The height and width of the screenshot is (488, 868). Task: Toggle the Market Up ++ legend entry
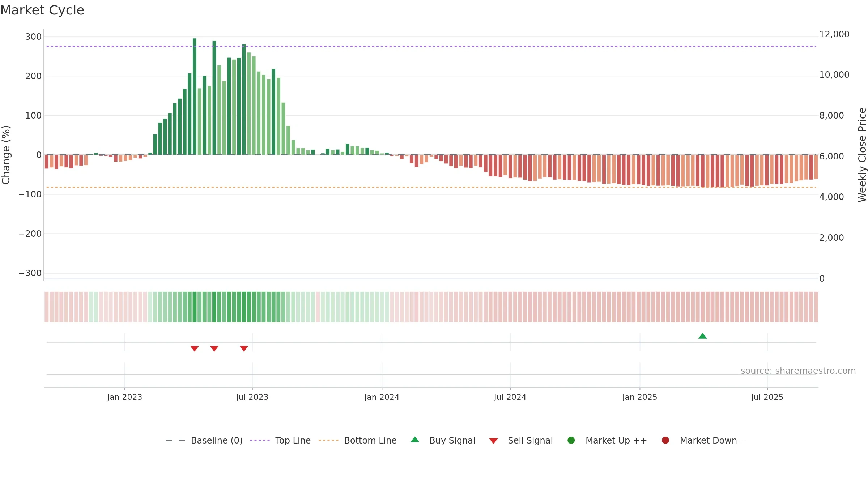(607, 440)
